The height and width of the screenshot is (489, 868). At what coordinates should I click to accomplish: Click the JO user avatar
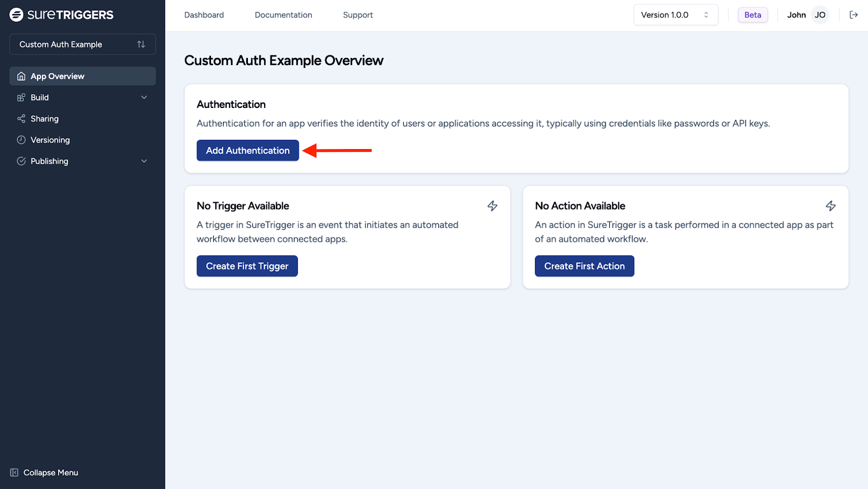click(820, 15)
